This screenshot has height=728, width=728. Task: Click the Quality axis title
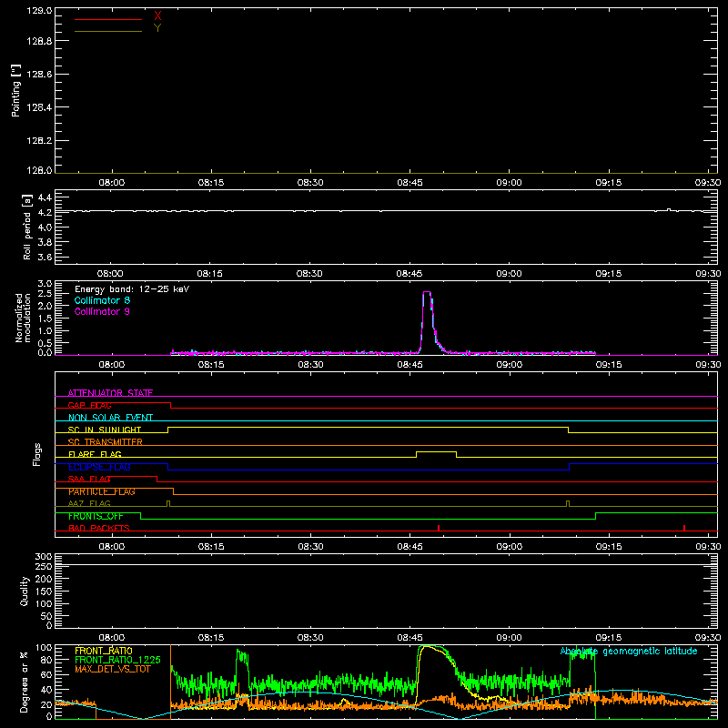click(25, 591)
